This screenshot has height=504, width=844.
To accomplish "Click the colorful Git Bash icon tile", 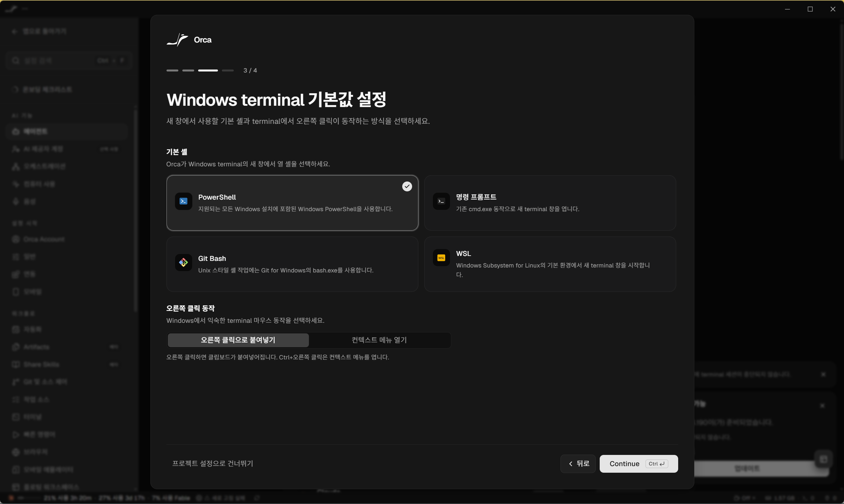I will tap(184, 263).
